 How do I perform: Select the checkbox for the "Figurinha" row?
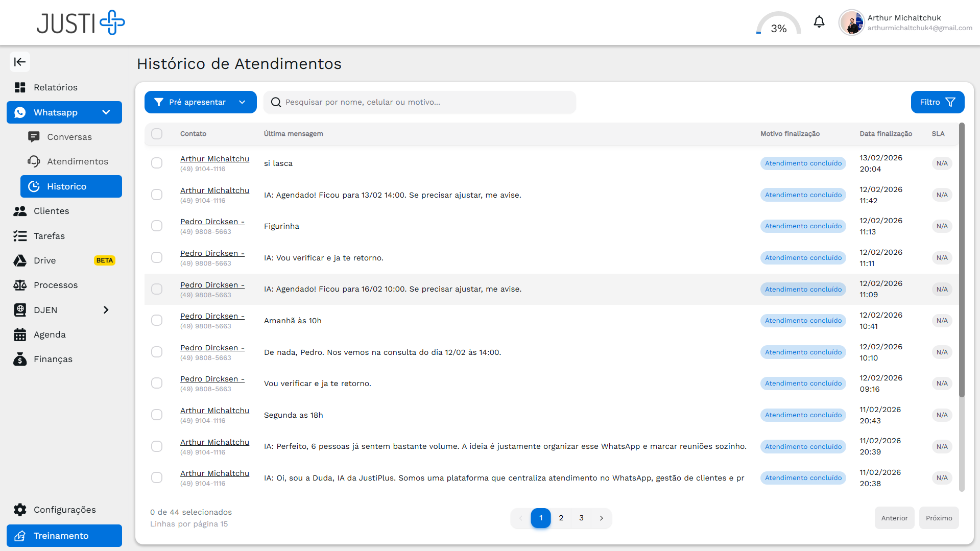pyautogui.click(x=157, y=226)
